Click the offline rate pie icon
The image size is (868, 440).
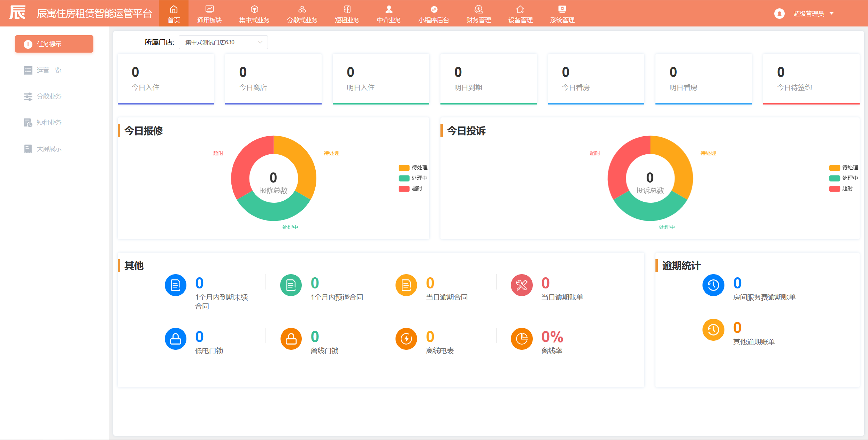pos(522,338)
